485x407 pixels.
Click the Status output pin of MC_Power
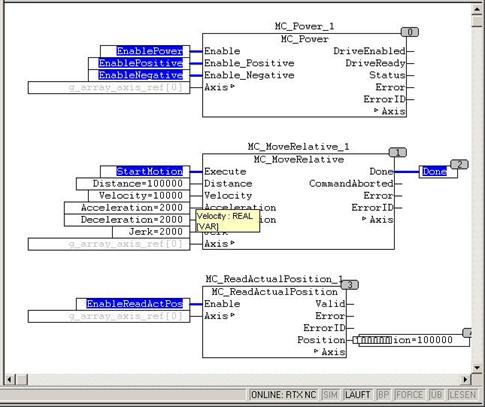387,75
